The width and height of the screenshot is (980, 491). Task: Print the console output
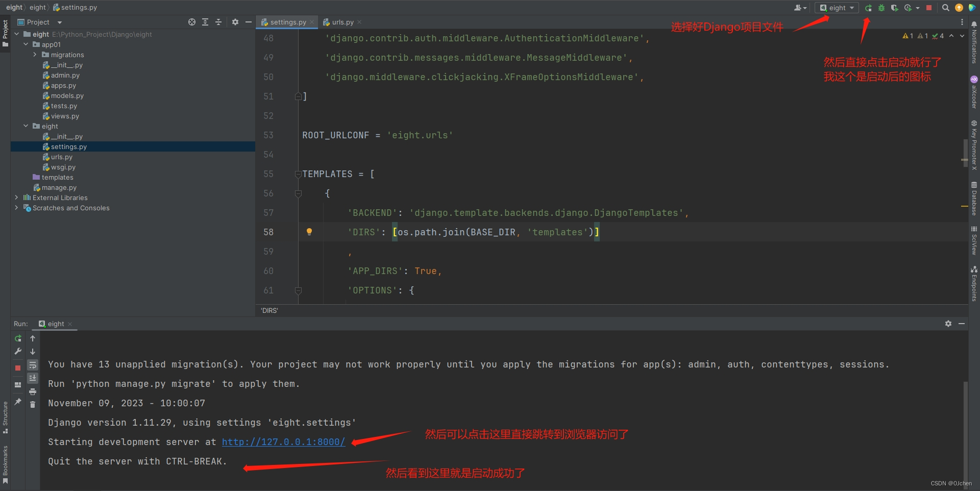(33, 391)
